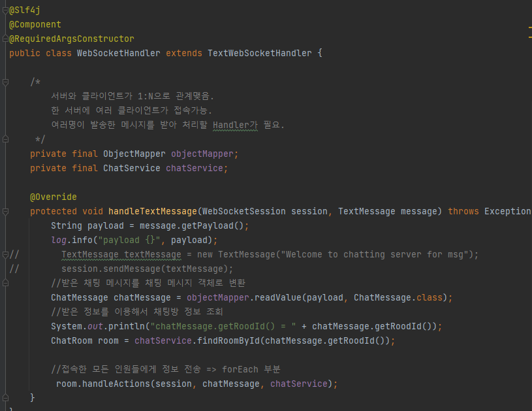The image size is (532, 411).
Task: Click the room.handleActions call
Action: point(103,384)
